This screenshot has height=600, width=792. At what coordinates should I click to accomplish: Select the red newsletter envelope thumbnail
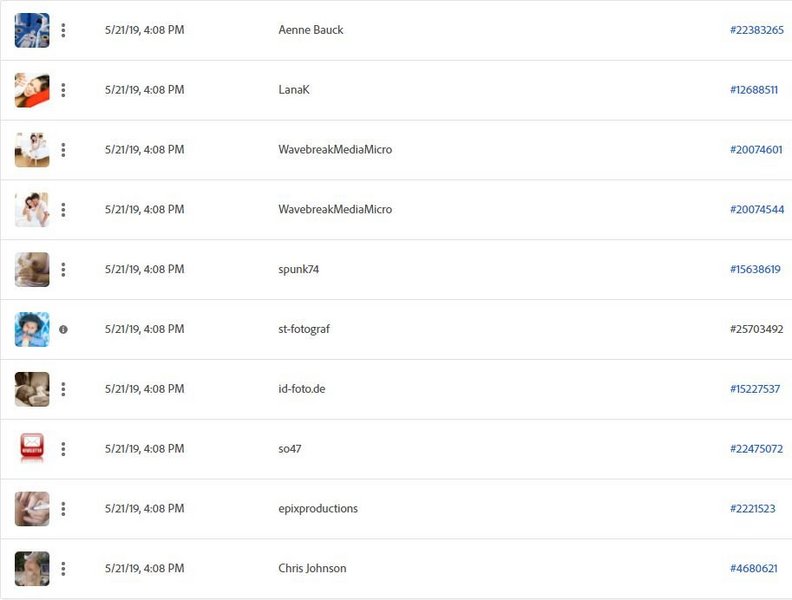click(x=32, y=447)
